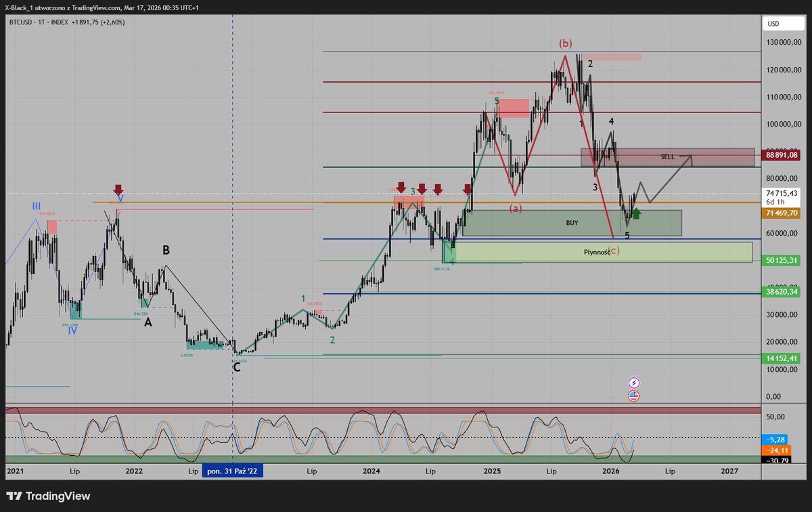Click the blue -5,28 indicator value
Screen dimensions: 812x512
(775, 439)
